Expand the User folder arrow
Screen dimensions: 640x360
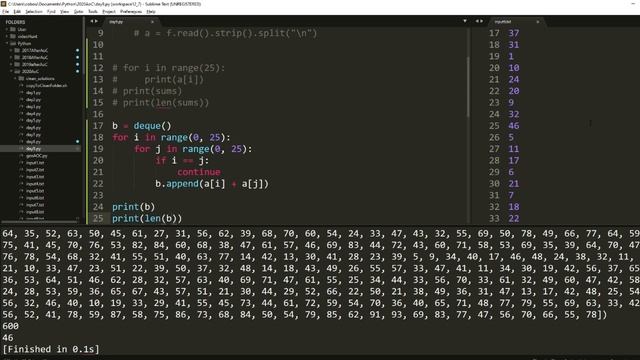tap(7, 29)
